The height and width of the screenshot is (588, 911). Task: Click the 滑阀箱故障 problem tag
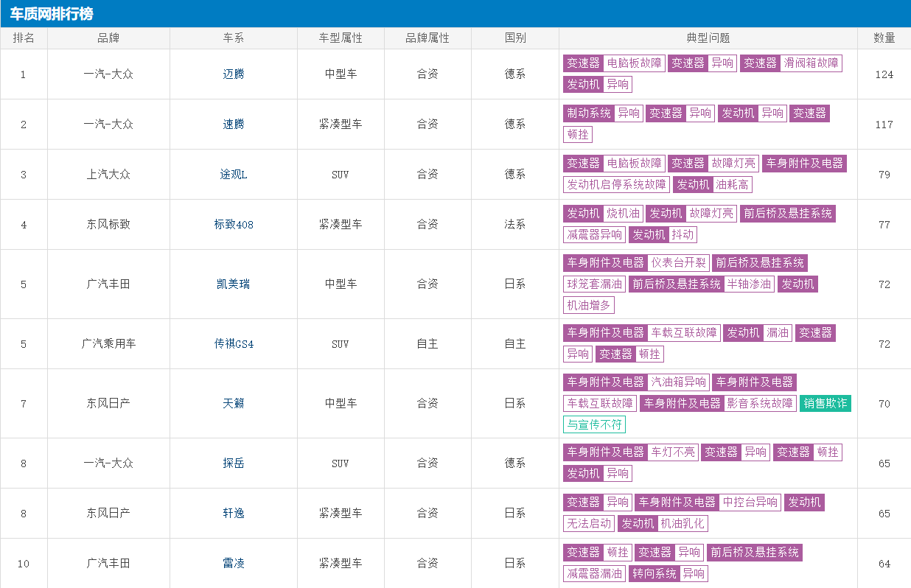click(x=811, y=63)
